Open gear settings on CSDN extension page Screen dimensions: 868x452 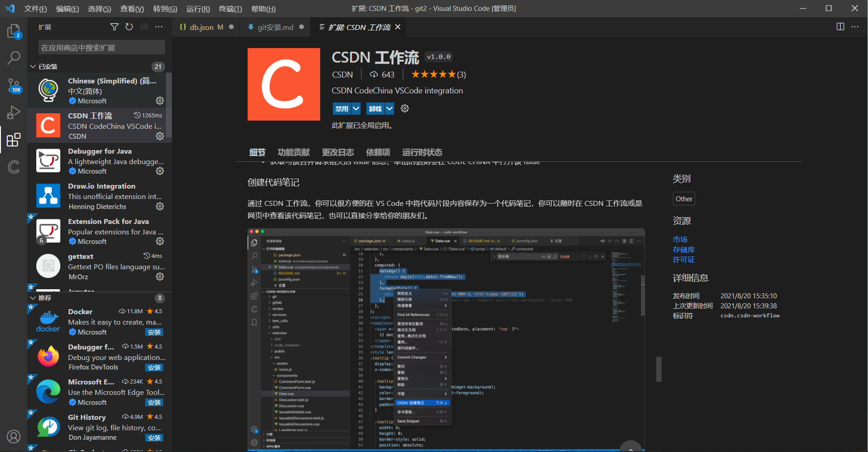[405, 108]
